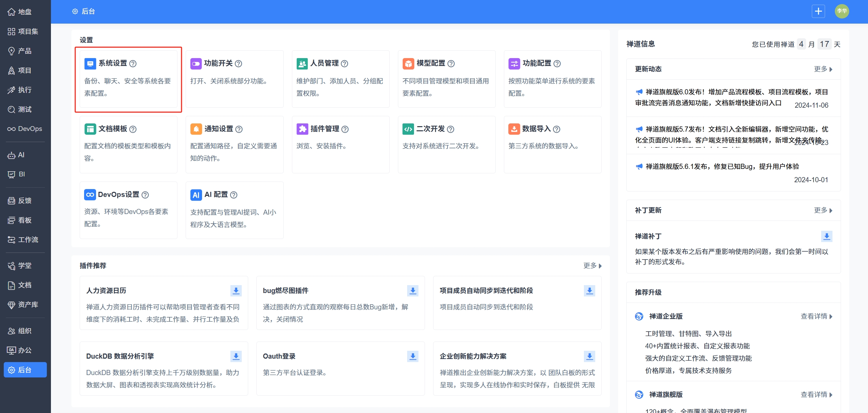
Task: Open the 系统设置 settings card
Action: (128, 79)
